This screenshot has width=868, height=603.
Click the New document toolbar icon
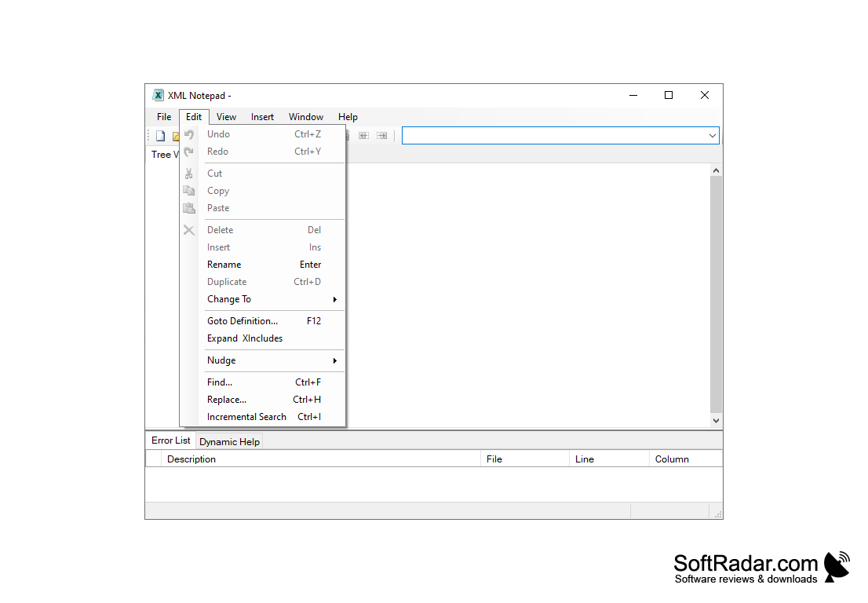pos(161,136)
